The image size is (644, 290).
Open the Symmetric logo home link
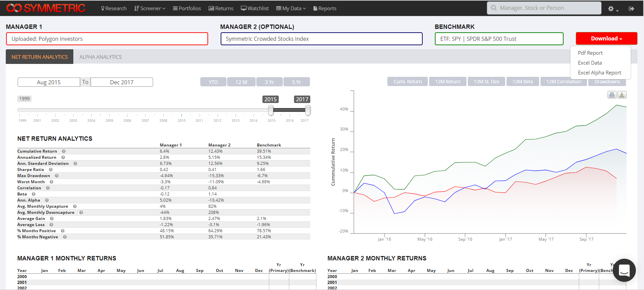(46, 8)
